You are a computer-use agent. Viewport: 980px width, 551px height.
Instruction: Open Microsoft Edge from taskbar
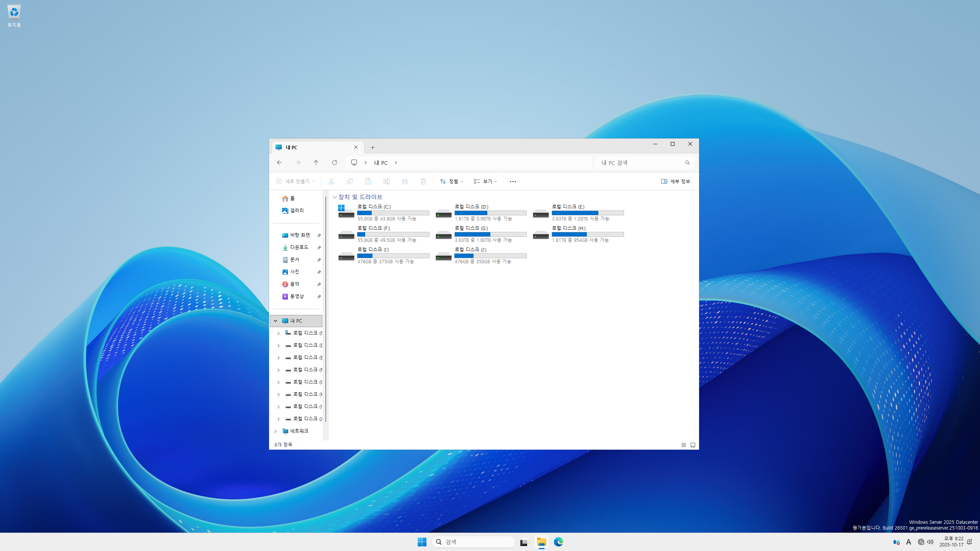[558, 542]
